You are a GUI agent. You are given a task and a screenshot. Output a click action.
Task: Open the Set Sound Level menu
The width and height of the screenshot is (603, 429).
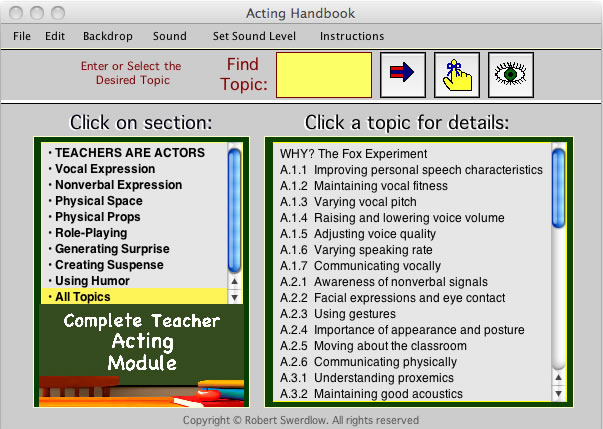pos(254,36)
